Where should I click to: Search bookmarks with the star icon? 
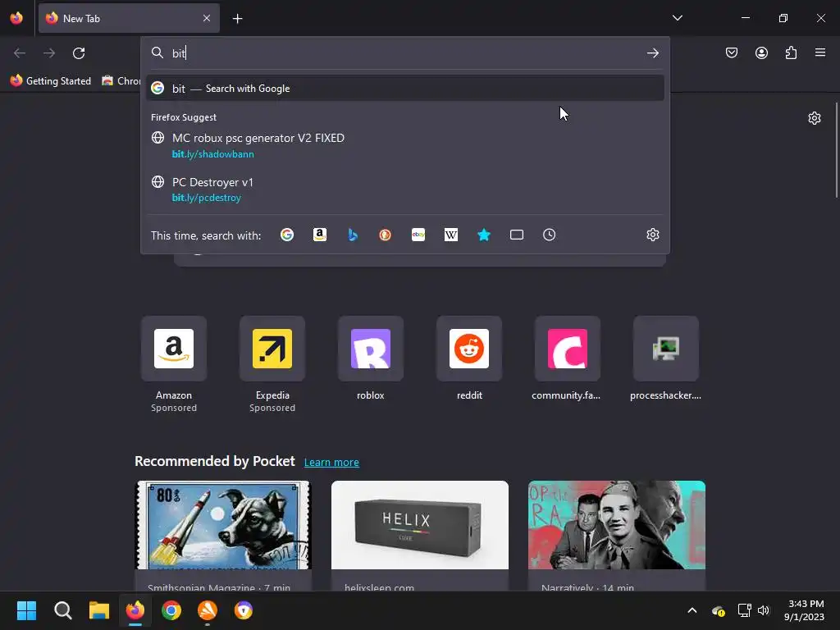pyautogui.click(x=484, y=235)
